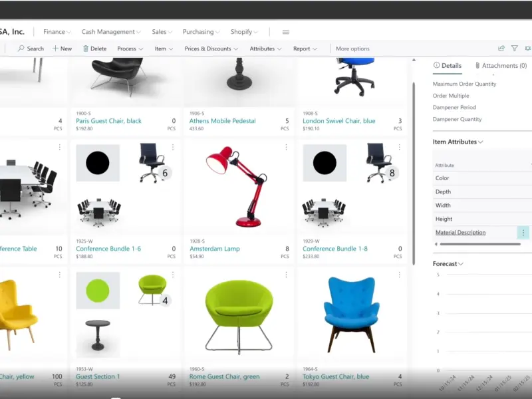This screenshot has width=532, height=399.
Task: Click the Delete trash icon
Action: [x=86, y=49]
